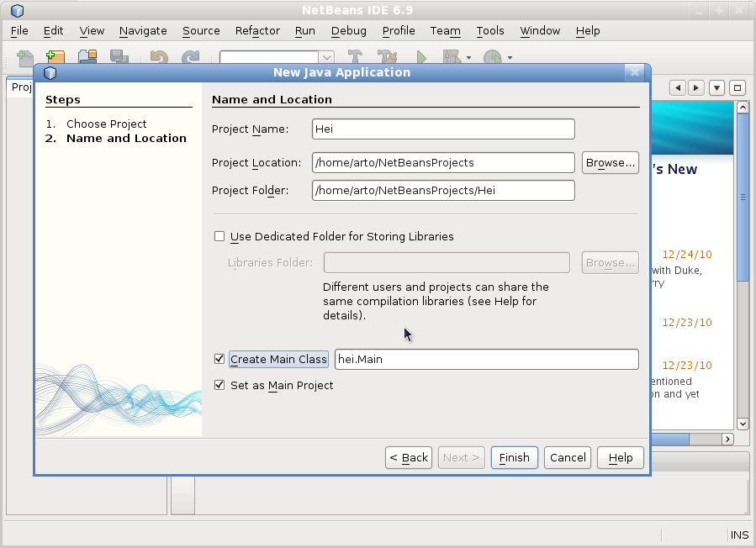This screenshot has width=756, height=548.
Task: Click the Start Page scroll down arrow
Action: (743, 424)
